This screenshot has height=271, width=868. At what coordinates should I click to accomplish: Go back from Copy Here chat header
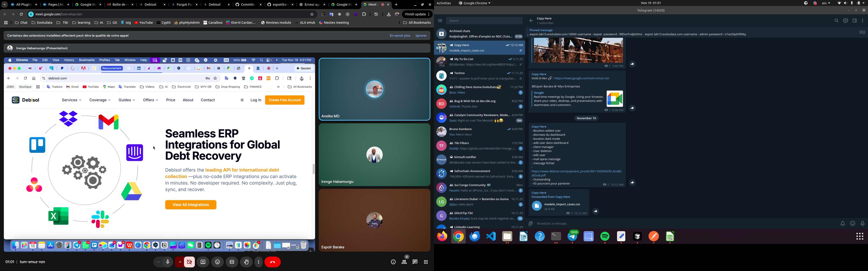click(531, 21)
